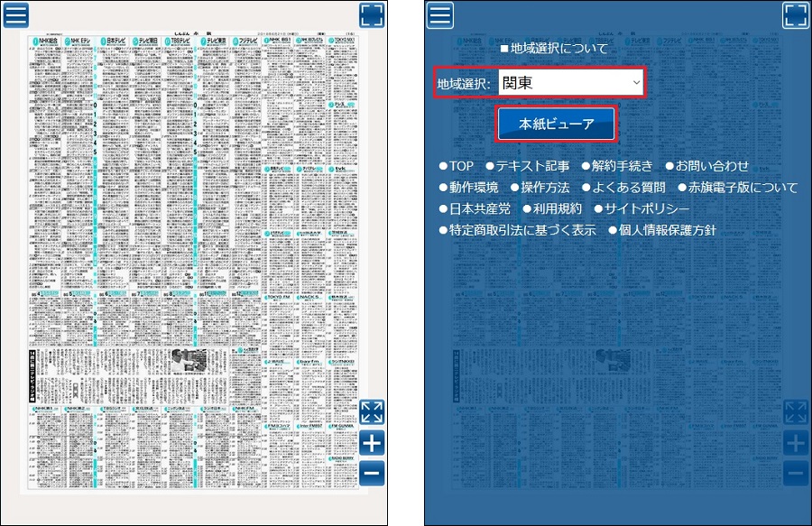Zoom in with the plus button
The height and width of the screenshot is (526, 812).
[372, 443]
